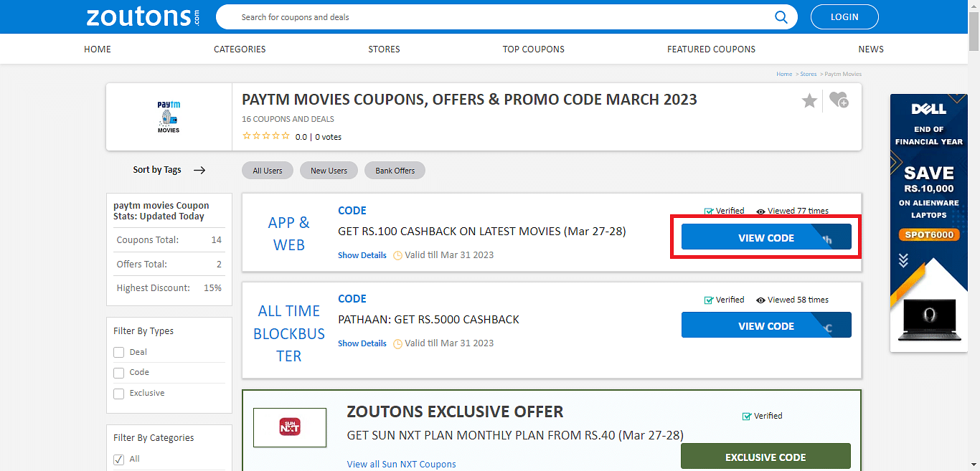980x471 pixels.
Task: Click the Coupons Total stat row
Action: [x=169, y=240]
